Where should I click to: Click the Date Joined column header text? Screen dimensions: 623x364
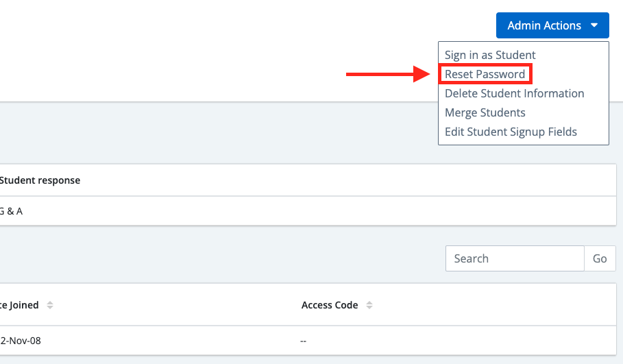[x=19, y=305]
